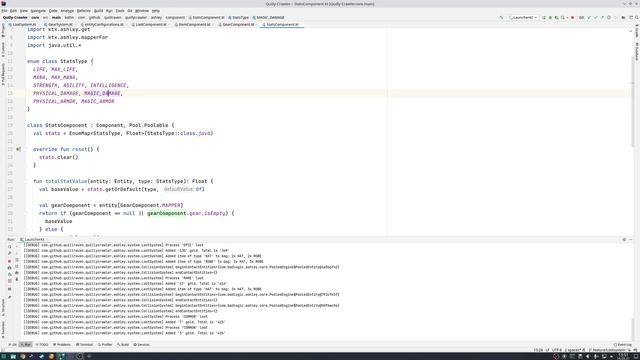Open the Event Log in status bar
The image size is (640, 360).
click(x=622, y=345)
